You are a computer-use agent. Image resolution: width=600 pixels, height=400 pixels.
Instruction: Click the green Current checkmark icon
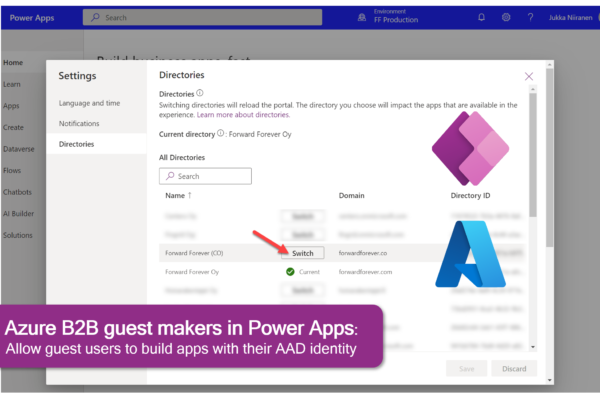[x=289, y=271]
